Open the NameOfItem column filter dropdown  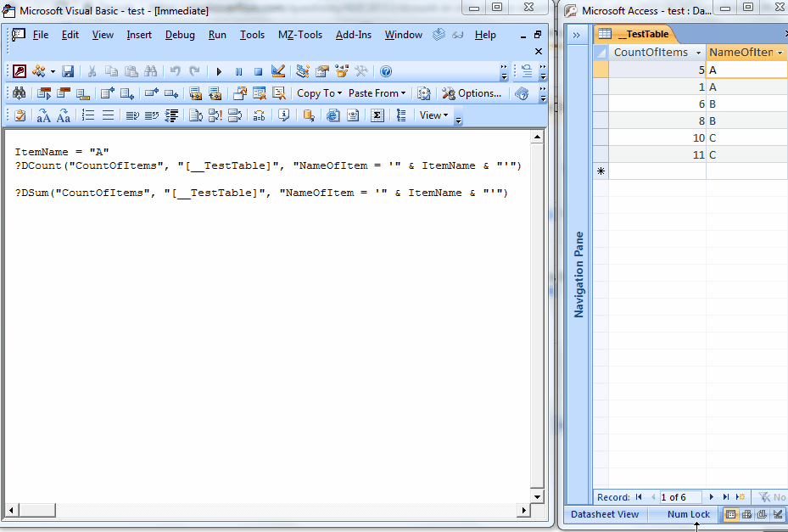tap(779, 52)
